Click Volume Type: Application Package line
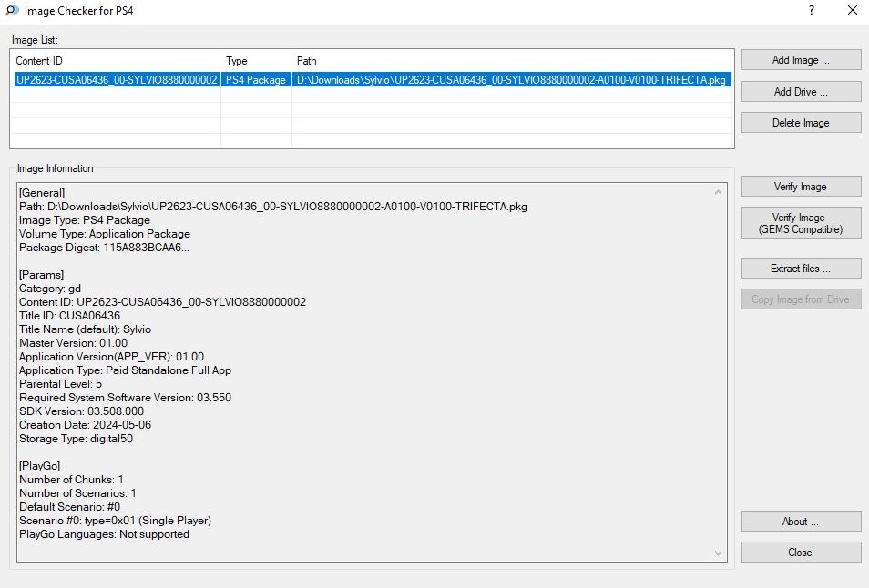Viewport: 869px width, 588px height. click(105, 234)
